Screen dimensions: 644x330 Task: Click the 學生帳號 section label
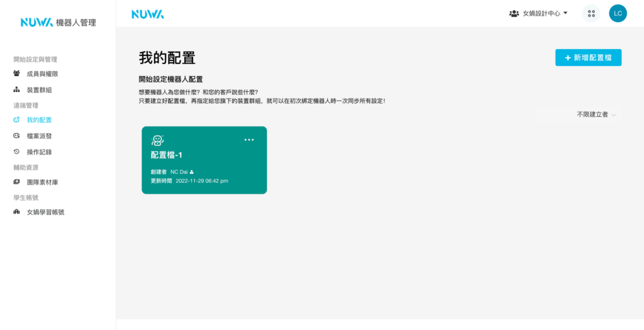click(x=26, y=197)
